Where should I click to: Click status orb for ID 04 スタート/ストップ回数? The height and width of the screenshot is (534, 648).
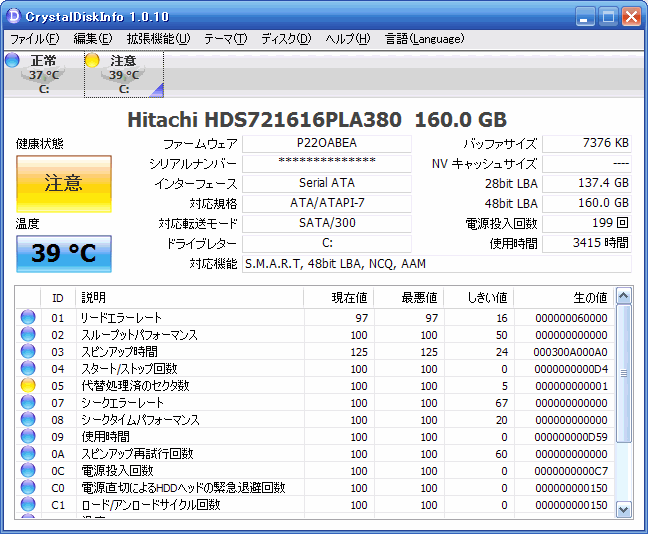pos(28,368)
